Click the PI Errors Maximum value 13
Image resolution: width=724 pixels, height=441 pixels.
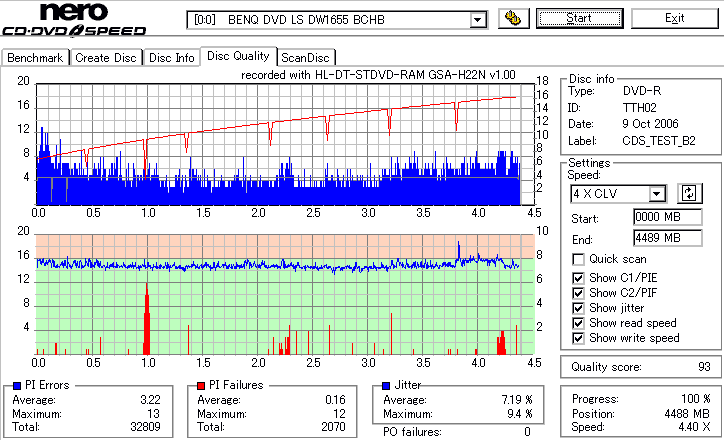point(154,413)
